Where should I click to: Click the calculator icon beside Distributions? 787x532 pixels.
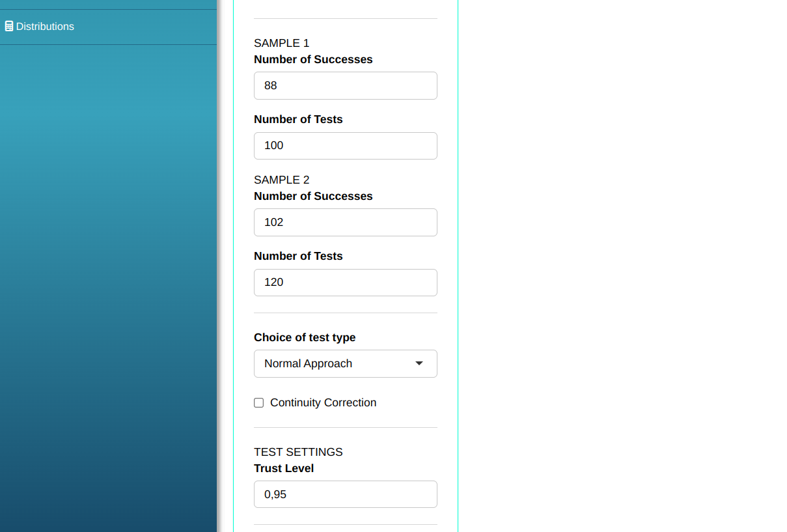tap(9, 27)
